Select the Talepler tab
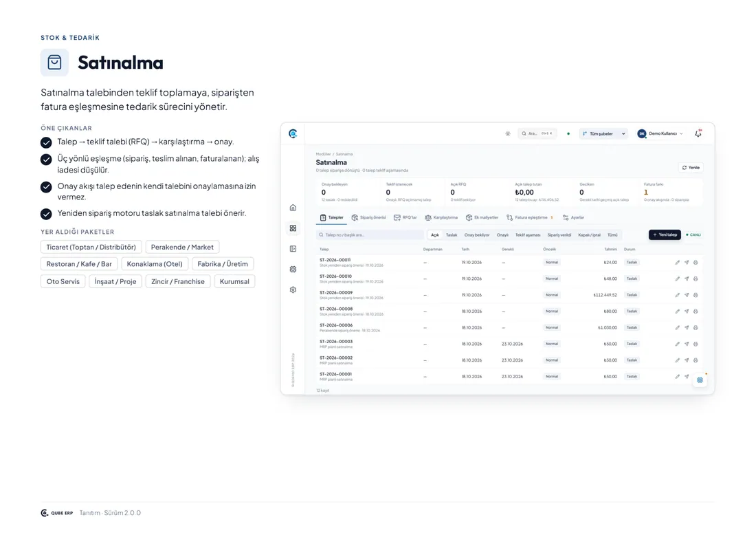Screen dimensions: 756x535 click(332, 217)
